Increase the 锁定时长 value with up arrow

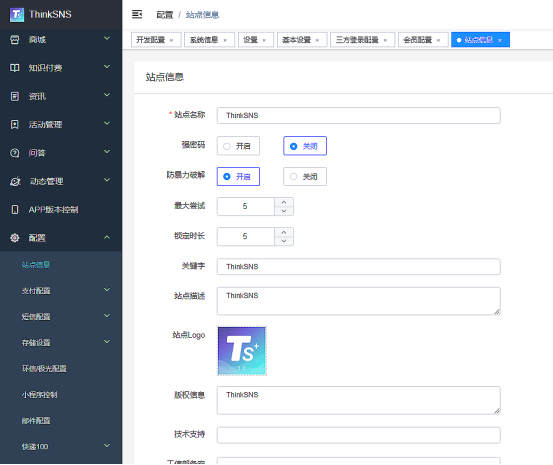pyautogui.click(x=284, y=232)
